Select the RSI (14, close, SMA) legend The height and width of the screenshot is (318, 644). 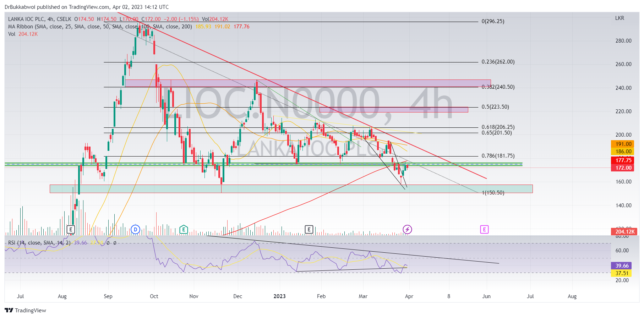pyautogui.click(x=39, y=243)
